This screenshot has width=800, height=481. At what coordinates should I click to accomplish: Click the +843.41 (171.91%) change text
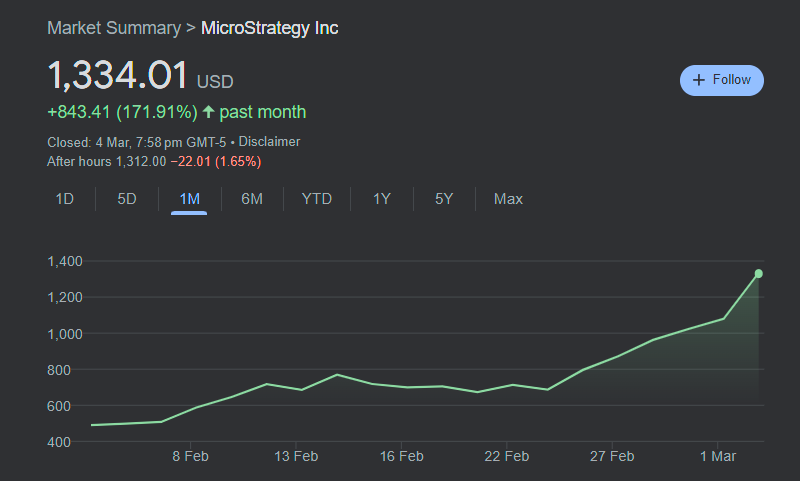(x=122, y=112)
